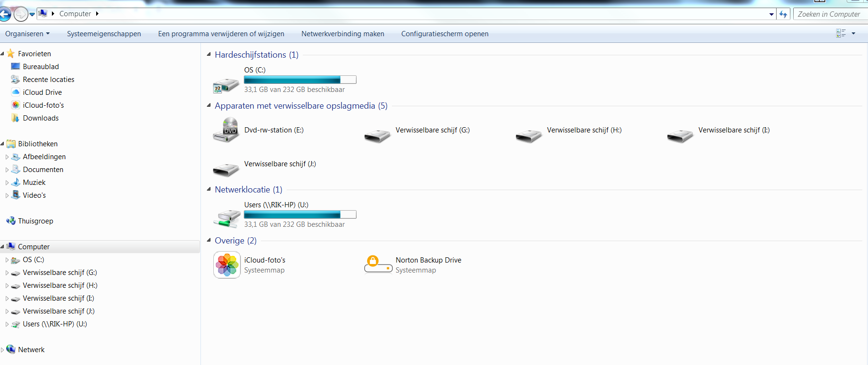Click the refresh button beside the address bar
The width and height of the screenshot is (868, 365).
tap(783, 14)
